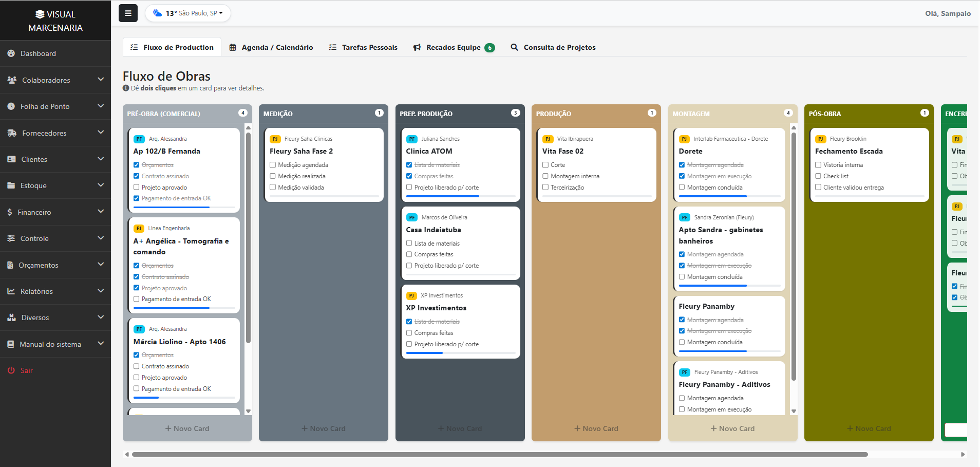Open the São Paulo, SP weather dropdown
Image resolution: width=980 pixels, height=467 pixels.
(188, 13)
